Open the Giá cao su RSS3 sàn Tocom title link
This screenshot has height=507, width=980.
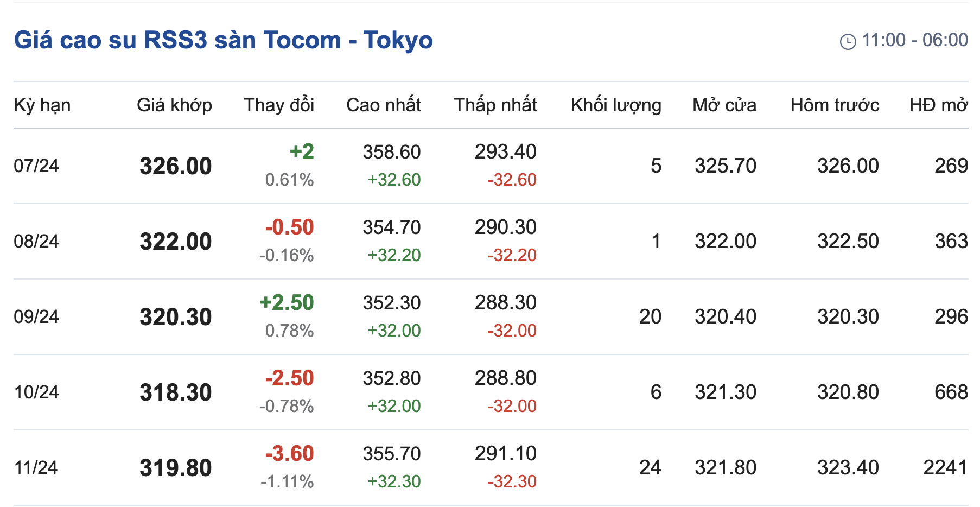point(223,40)
